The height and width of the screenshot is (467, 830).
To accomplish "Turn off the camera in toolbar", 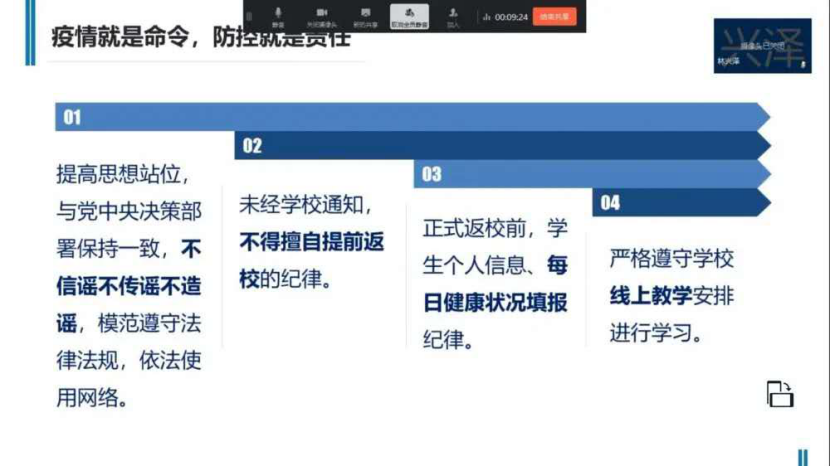I will (x=321, y=15).
